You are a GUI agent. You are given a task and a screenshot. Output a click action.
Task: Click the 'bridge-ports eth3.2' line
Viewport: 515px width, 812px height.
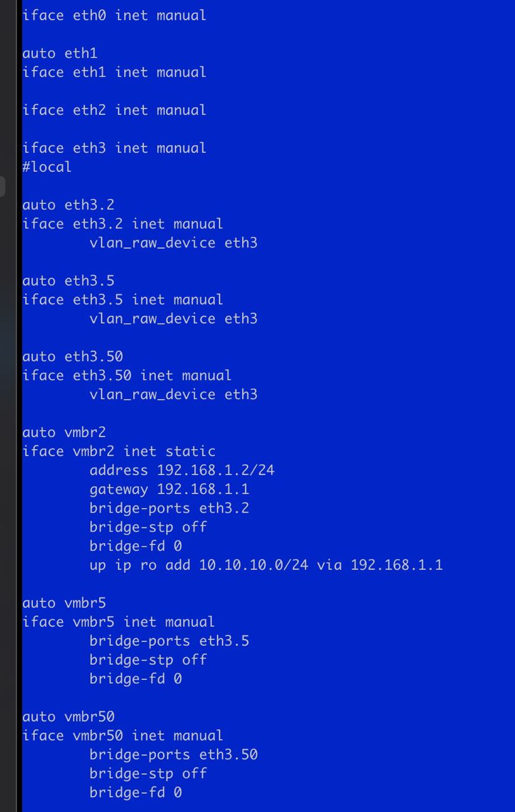coord(169,508)
